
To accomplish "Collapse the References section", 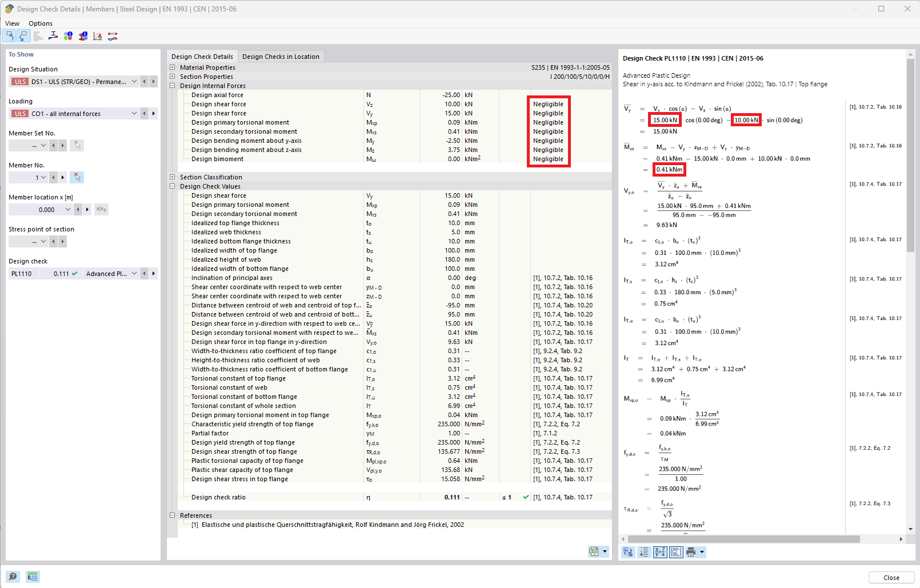I will click(x=173, y=515).
